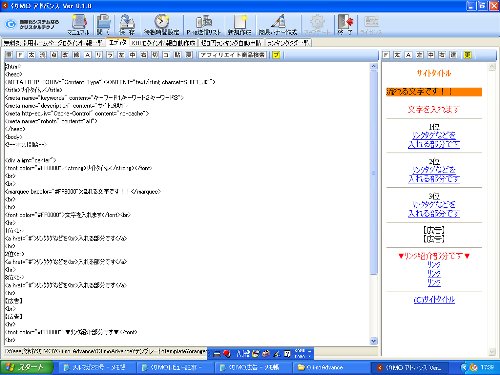Click the meta keywords line in editor
Viewport: 500px width, 375px height.
coord(94,98)
